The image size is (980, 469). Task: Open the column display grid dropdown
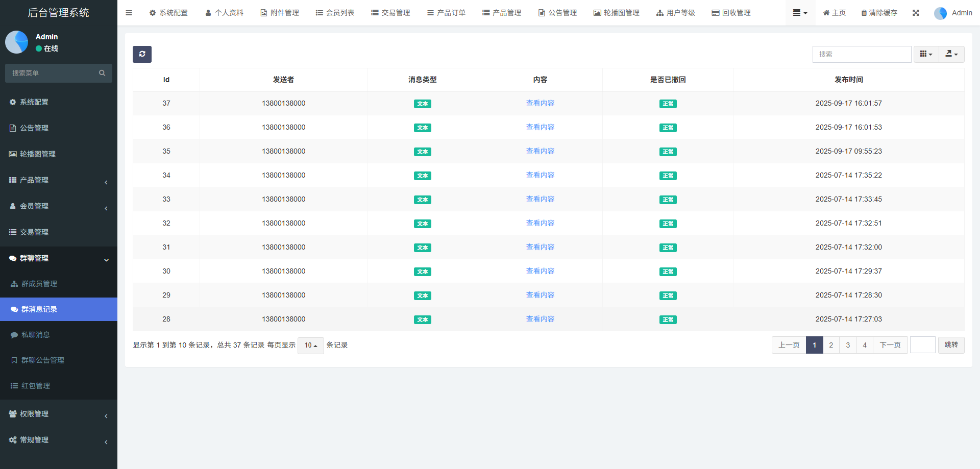926,54
